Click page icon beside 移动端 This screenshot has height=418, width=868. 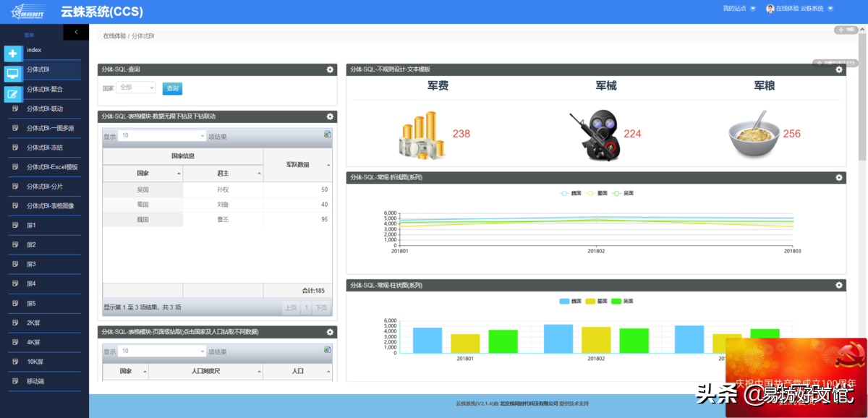[15, 380]
